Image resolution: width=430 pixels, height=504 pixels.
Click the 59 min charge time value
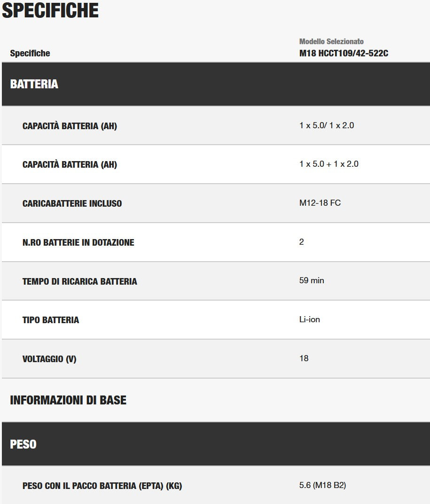point(311,280)
